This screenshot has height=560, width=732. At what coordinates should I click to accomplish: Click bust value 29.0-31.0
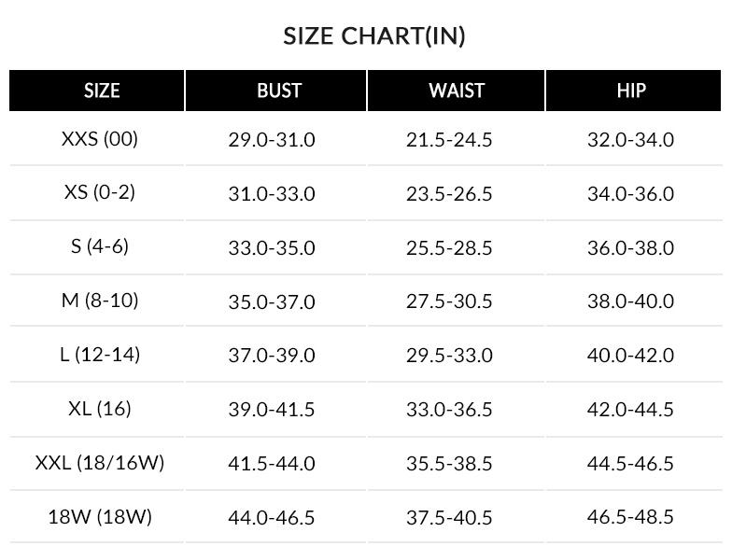(272, 140)
